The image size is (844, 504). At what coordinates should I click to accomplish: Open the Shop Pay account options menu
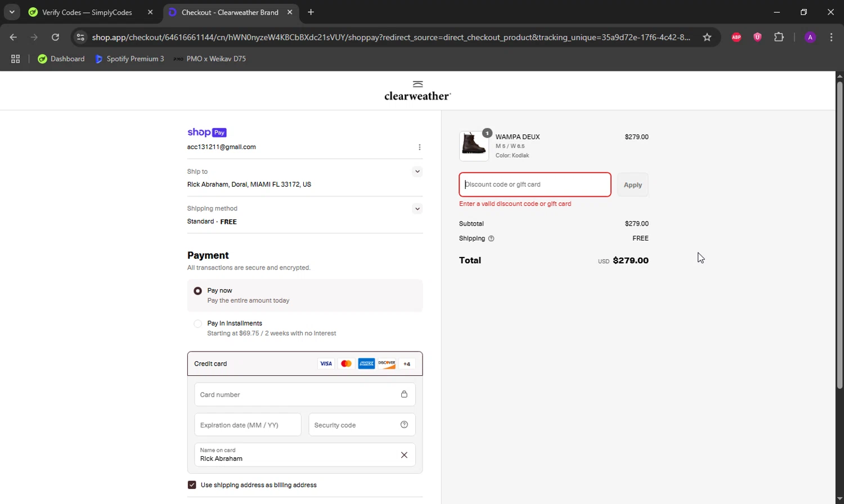419,147
